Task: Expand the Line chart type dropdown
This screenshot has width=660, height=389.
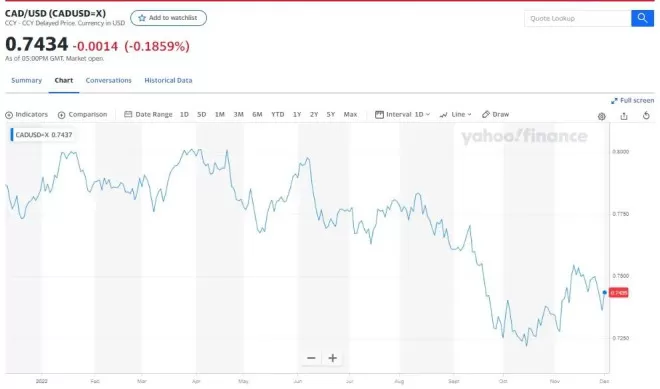Action: (455, 115)
